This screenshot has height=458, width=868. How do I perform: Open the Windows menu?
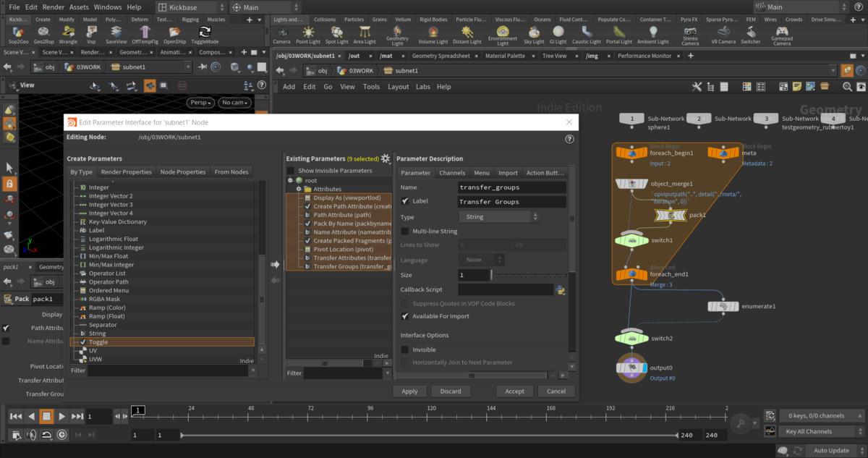pyautogui.click(x=108, y=7)
